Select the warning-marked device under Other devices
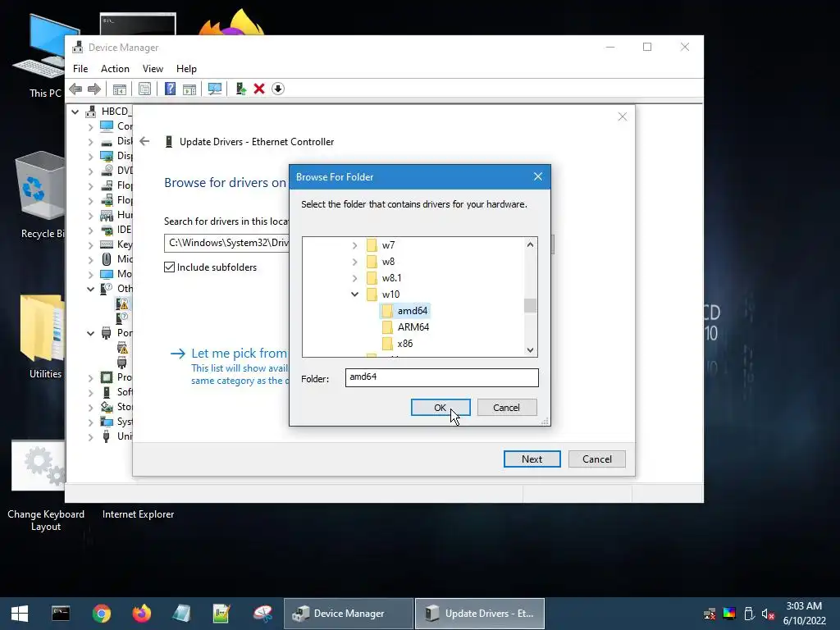This screenshot has height=630, width=840. 123,304
